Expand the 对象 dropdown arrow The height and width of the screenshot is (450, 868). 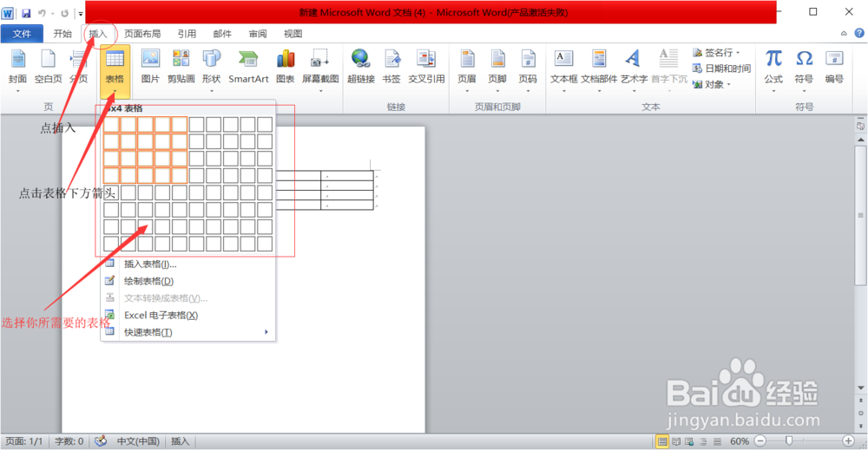coord(728,85)
